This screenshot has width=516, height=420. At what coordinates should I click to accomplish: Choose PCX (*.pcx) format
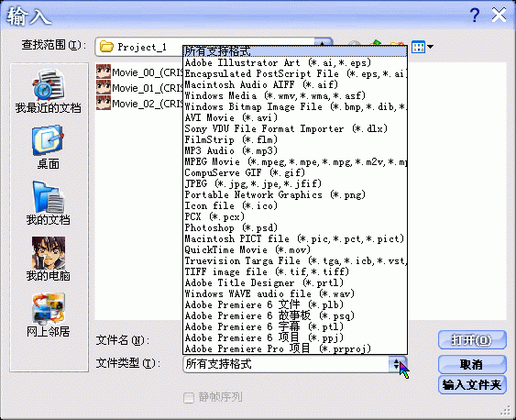click(295, 216)
